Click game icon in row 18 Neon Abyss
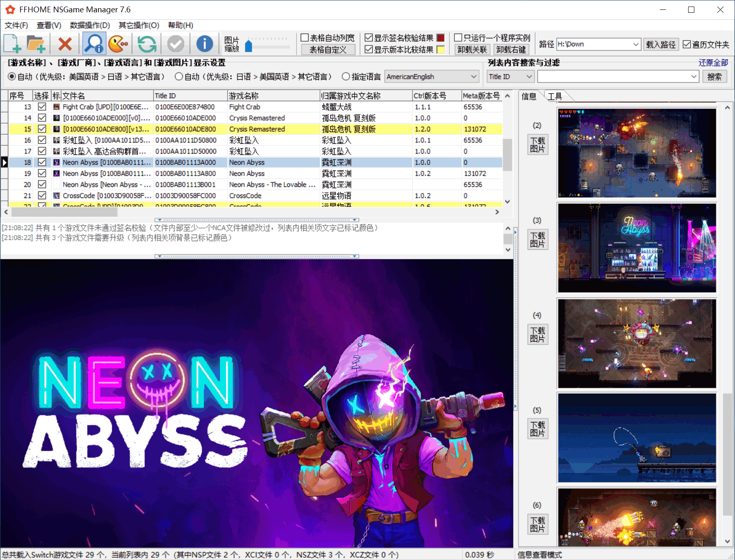This screenshot has width=735, height=560. pos(56,162)
